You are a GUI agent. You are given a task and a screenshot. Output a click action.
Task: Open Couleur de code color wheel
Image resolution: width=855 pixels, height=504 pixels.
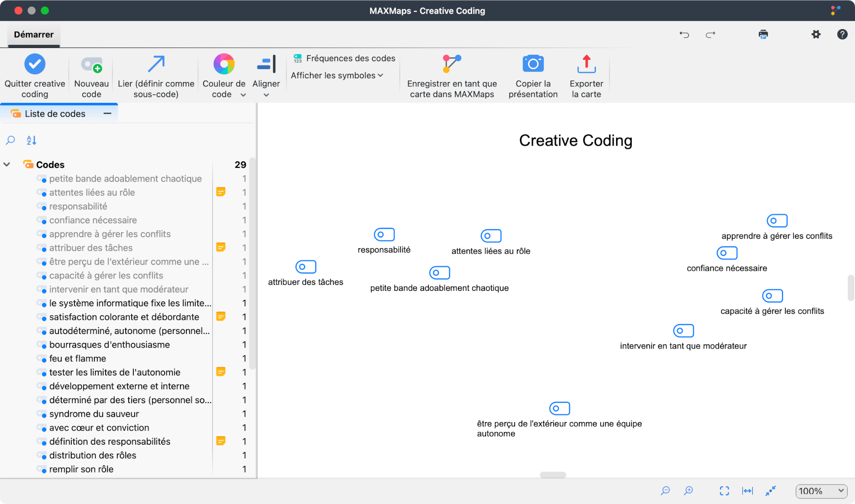coord(224,64)
